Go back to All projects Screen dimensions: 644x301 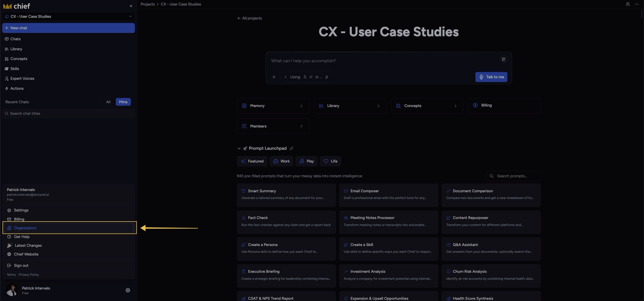point(249,18)
